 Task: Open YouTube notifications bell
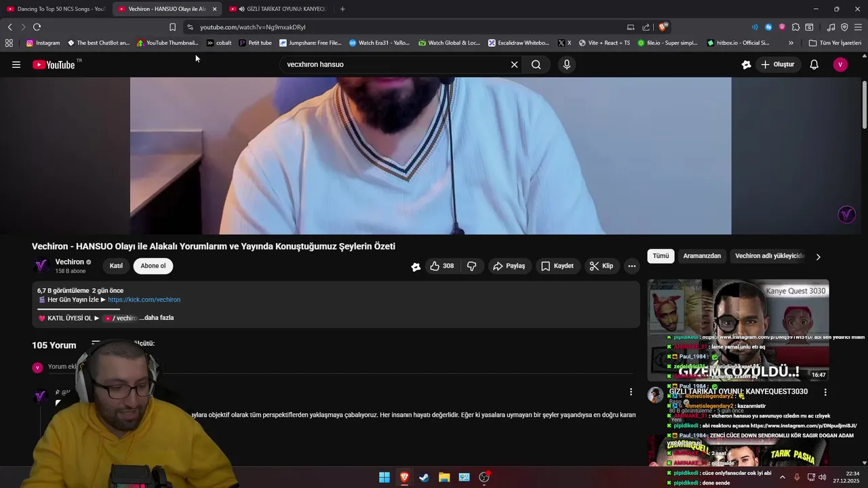[x=814, y=64]
